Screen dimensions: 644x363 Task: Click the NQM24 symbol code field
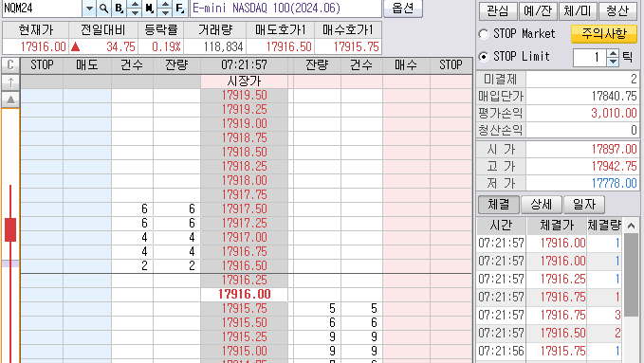click(43, 9)
